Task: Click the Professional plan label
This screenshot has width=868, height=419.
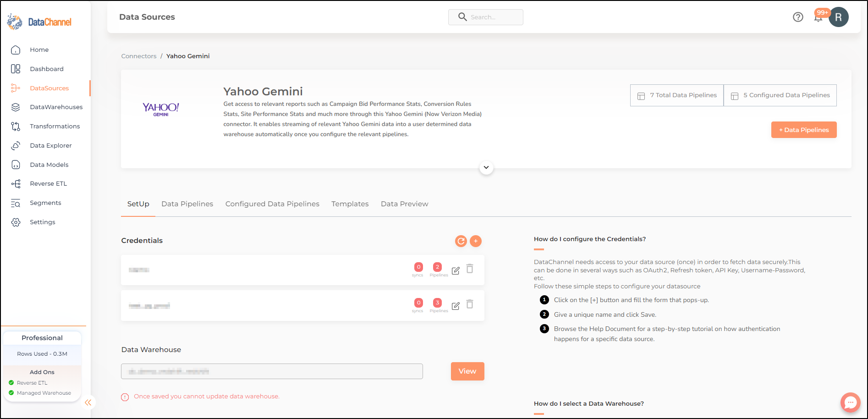Action: click(42, 338)
